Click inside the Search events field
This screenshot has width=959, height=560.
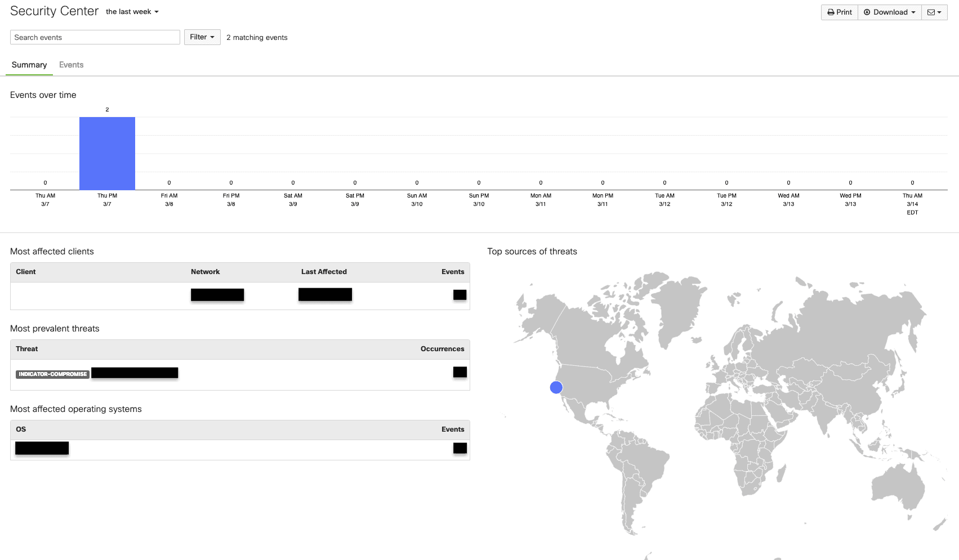pyautogui.click(x=95, y=37)
